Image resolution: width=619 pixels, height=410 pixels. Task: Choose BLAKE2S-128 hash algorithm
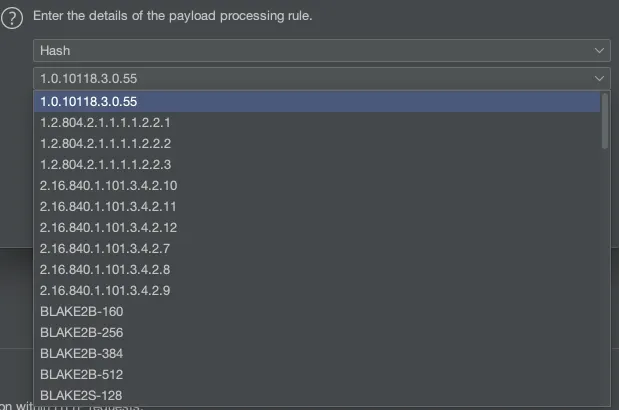[x=81, y=395]
